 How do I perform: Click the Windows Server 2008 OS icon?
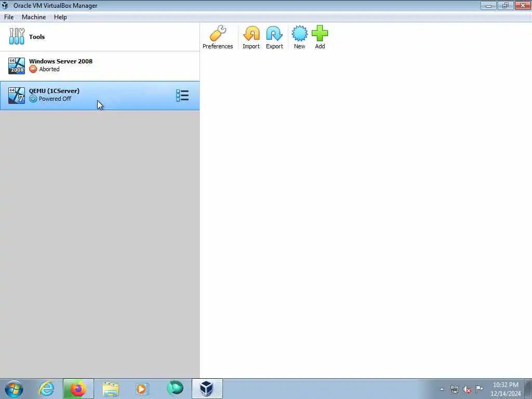(17, 66)
